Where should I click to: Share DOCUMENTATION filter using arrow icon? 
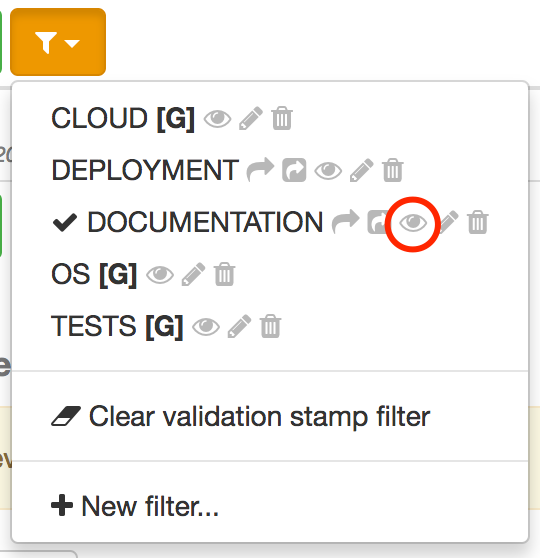(345, 222)
